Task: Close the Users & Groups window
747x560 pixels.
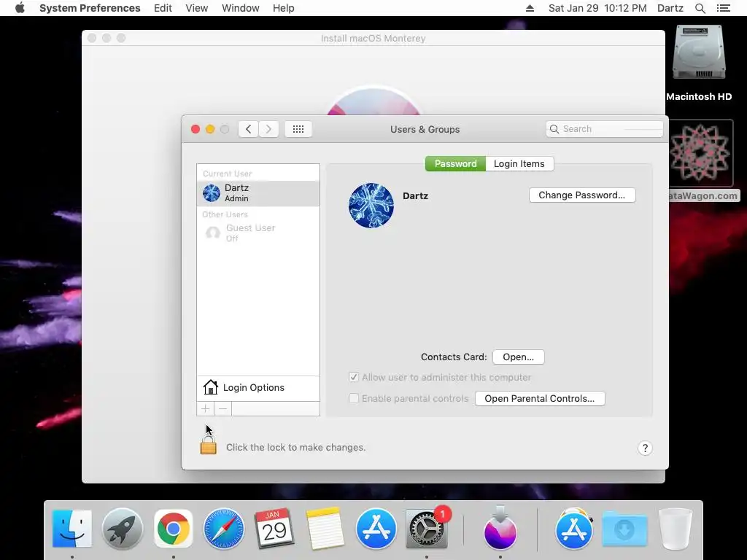Action: (x=196, y=129)
